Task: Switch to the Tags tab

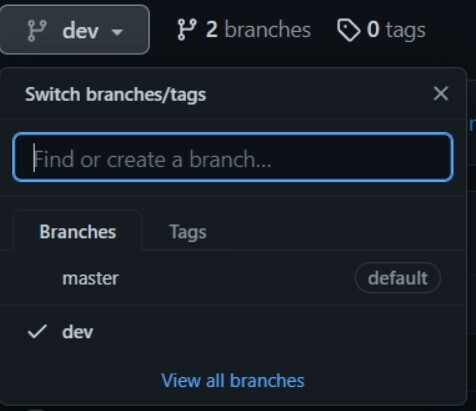Action: pos(188,232)
